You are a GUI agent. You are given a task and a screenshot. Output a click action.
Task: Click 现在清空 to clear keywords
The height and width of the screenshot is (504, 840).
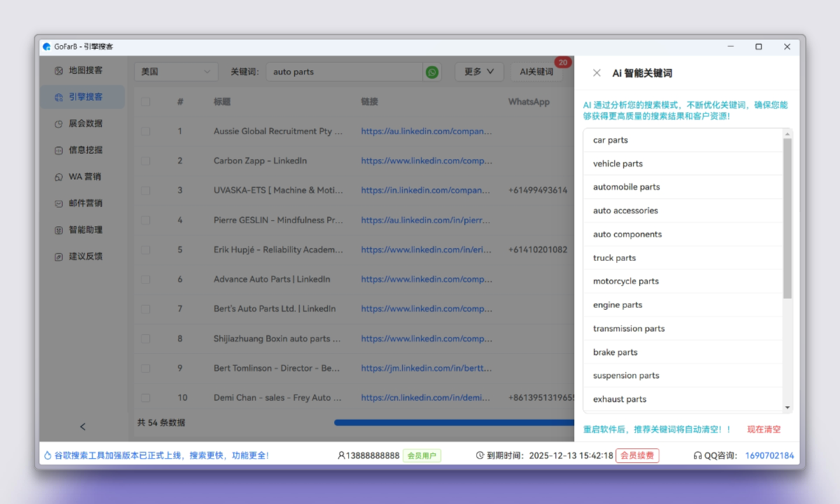pos(764,430)
